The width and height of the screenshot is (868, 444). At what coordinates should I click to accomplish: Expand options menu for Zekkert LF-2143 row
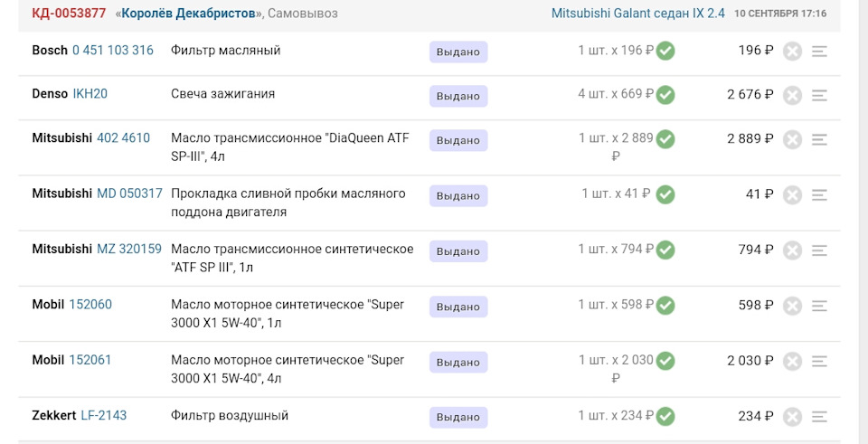point(819,417)
